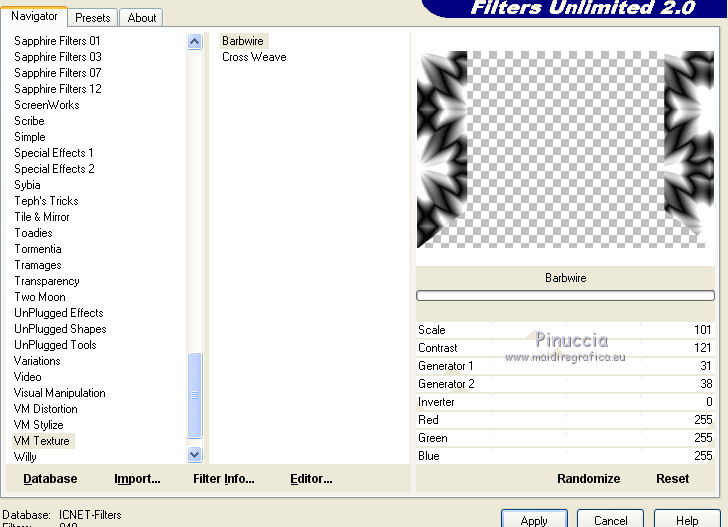Select the Two Moon category
The width and height of the screenshot is (728, 527).
(39, 297)
